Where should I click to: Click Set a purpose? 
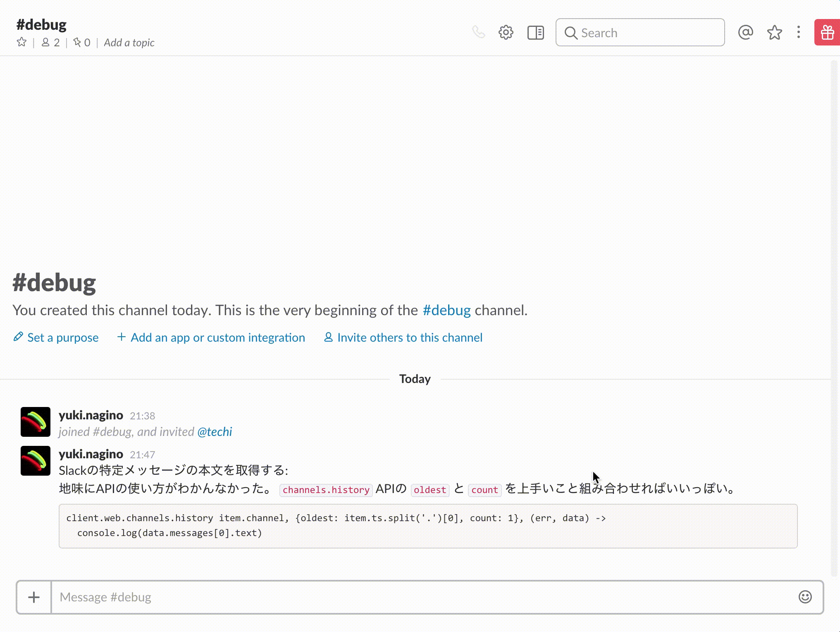coord(56,338)
